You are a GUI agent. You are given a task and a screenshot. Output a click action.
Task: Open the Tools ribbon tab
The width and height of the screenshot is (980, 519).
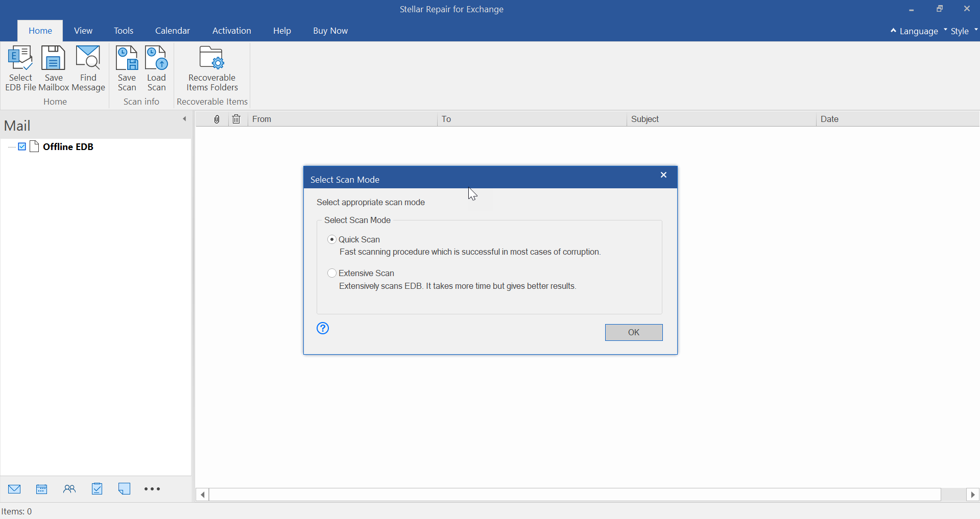(123, 31)
